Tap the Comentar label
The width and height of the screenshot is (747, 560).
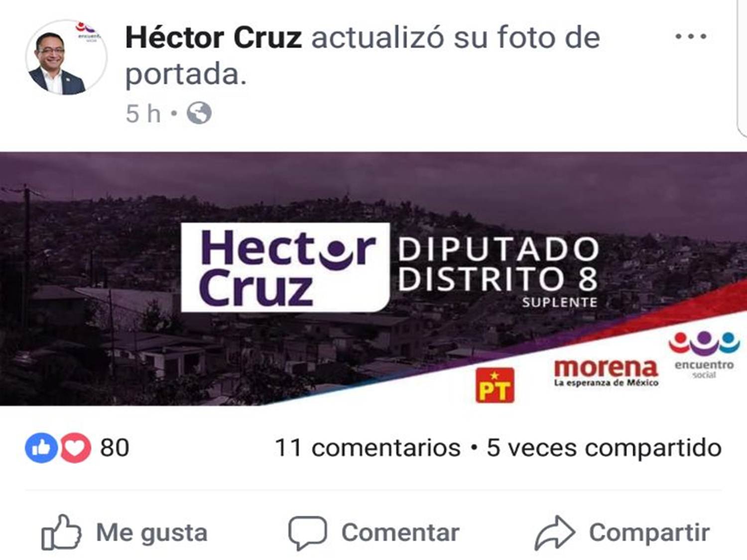pos(400,533)
